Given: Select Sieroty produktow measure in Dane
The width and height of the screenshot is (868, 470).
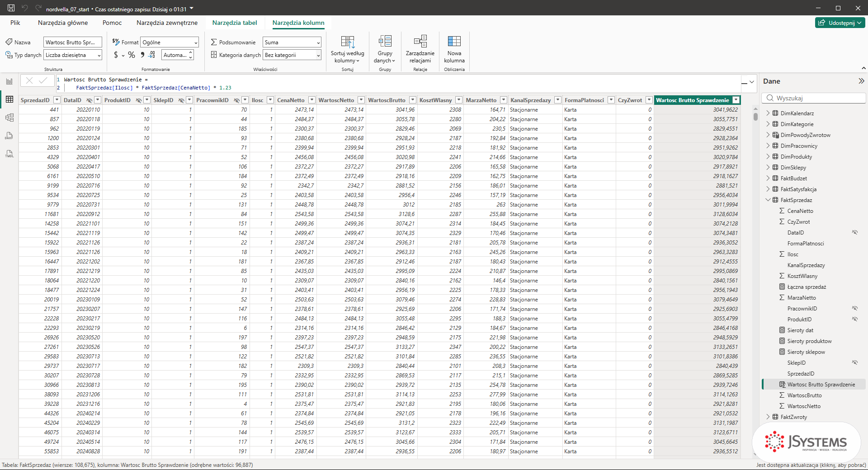Looking at the screenshot, I should tap(809, 341).
